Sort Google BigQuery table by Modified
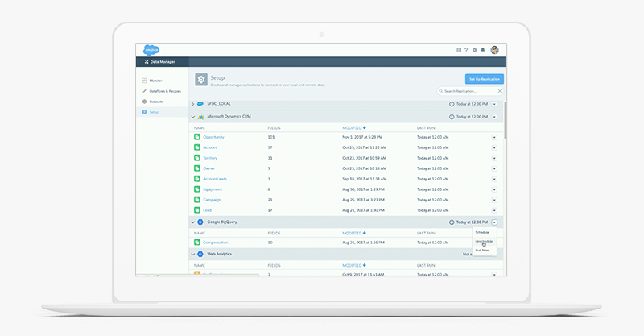The image size is (644, 336). [354, 233]
